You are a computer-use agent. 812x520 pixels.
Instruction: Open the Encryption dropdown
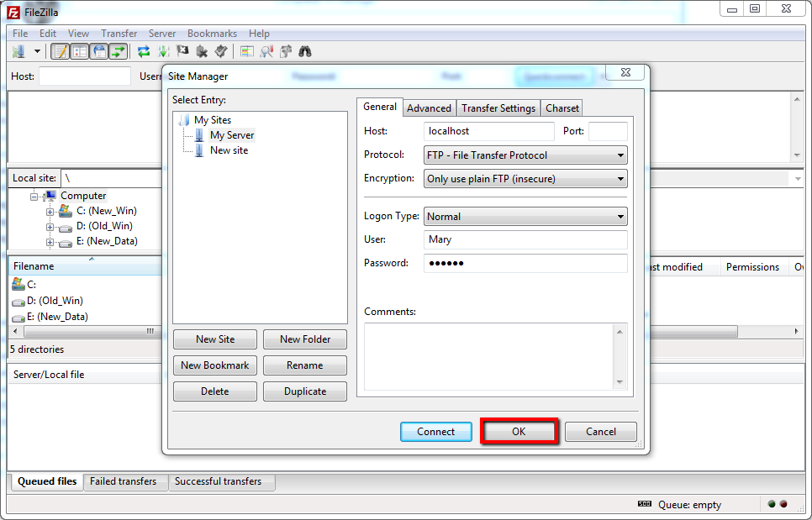(526, 179)
